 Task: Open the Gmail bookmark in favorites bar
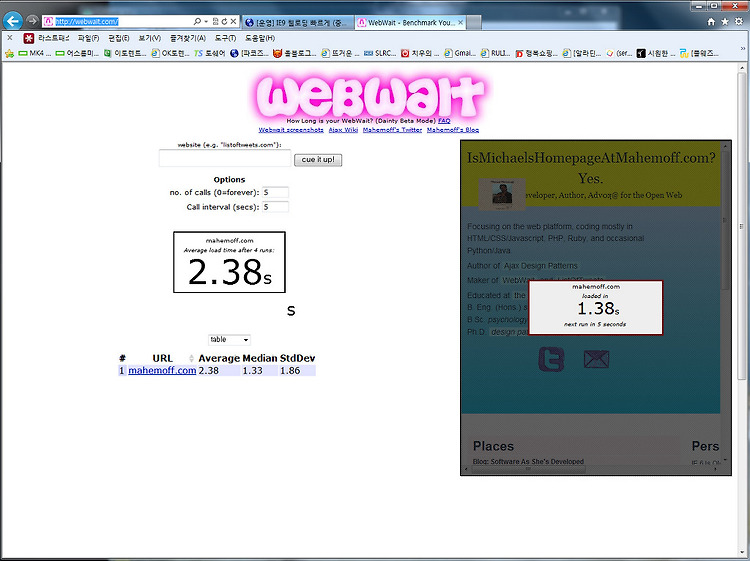pyautogui.click(x=460, y=54)
